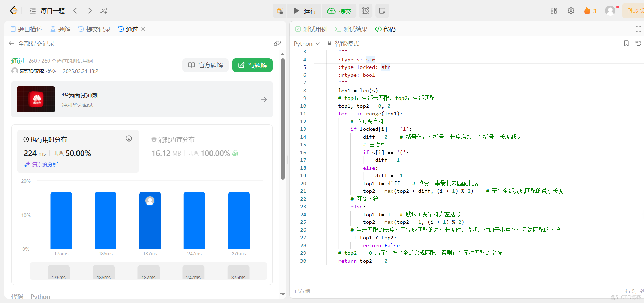Click the arrow on 华为面试冲刺 card
The image size is (644, 303).
[264, 100]
